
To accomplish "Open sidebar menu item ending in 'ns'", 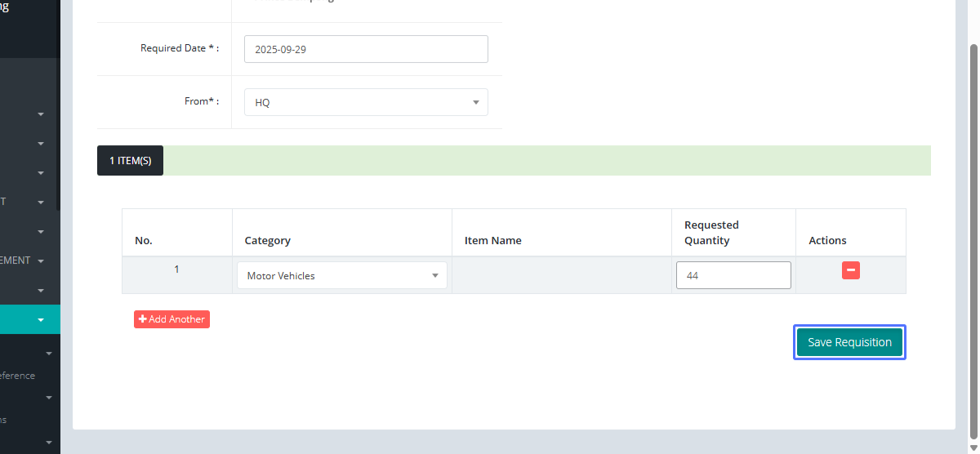I will point(4,420).
